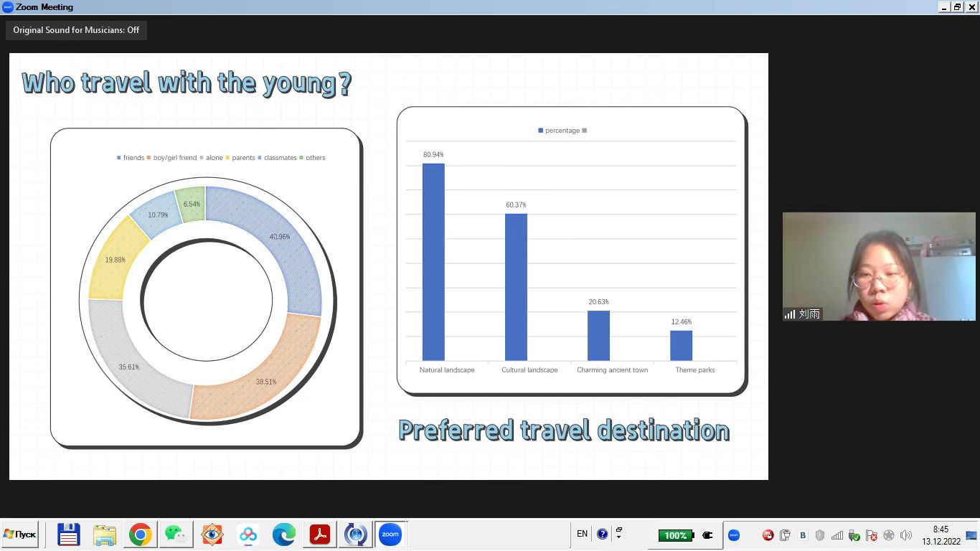Select the participant video thumbnail
The height and width of the screenshot is (551, 980).
tap(879, 266)
